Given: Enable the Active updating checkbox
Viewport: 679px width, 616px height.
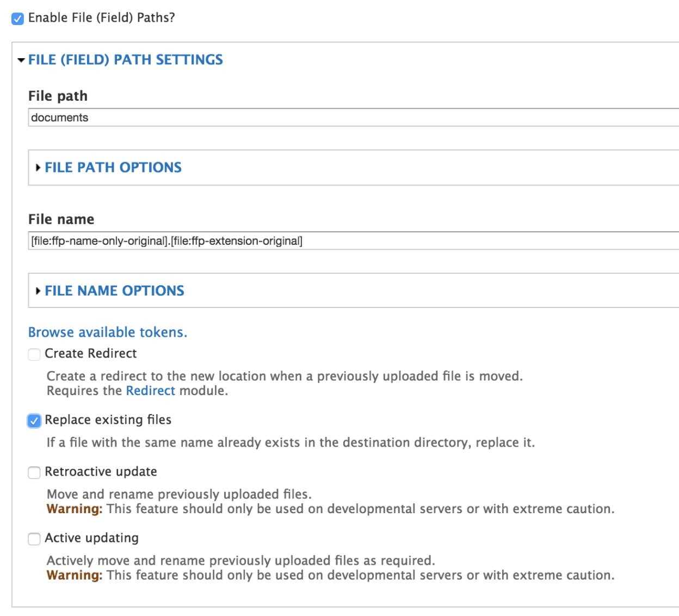Looking at the screenshot, I should point(34,539).
